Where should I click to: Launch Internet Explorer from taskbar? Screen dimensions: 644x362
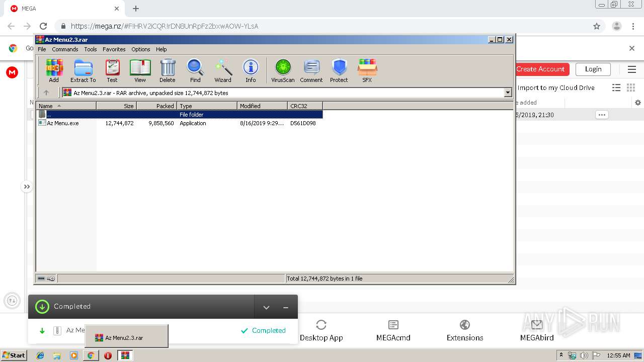pyautogui.click(x=40, y=355)
